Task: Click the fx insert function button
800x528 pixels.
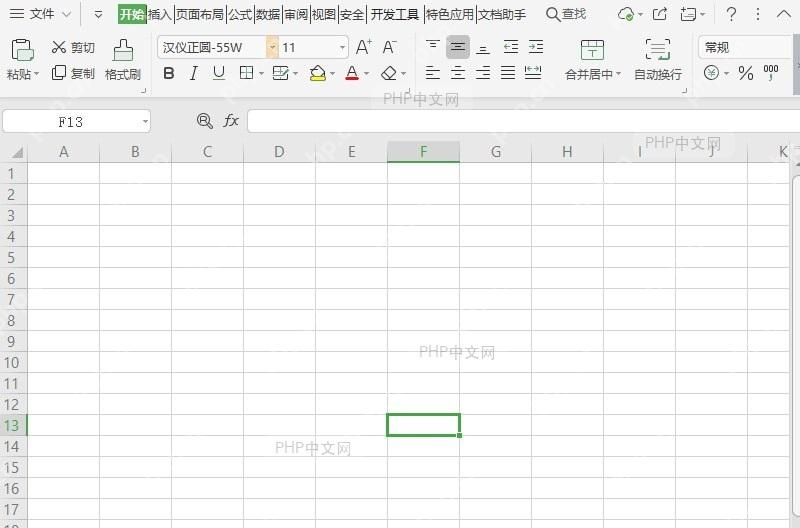Action: pyautogui.click(x=231, y=121)
